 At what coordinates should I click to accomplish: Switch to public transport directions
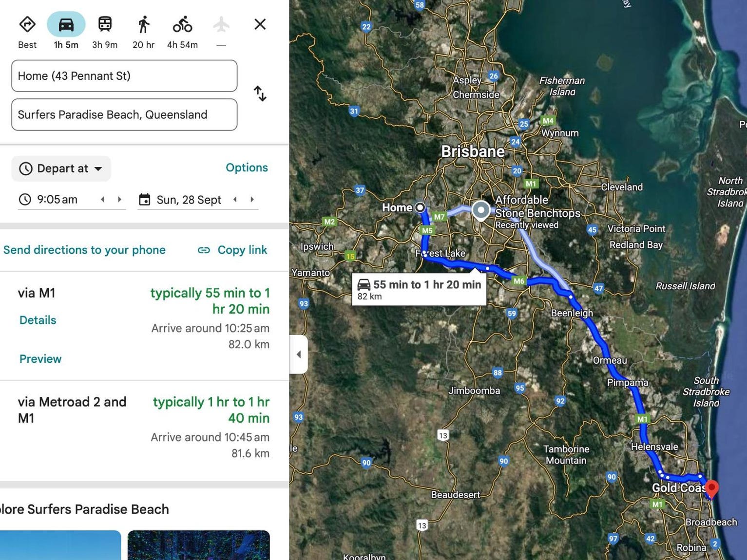(x=105, y=24)
